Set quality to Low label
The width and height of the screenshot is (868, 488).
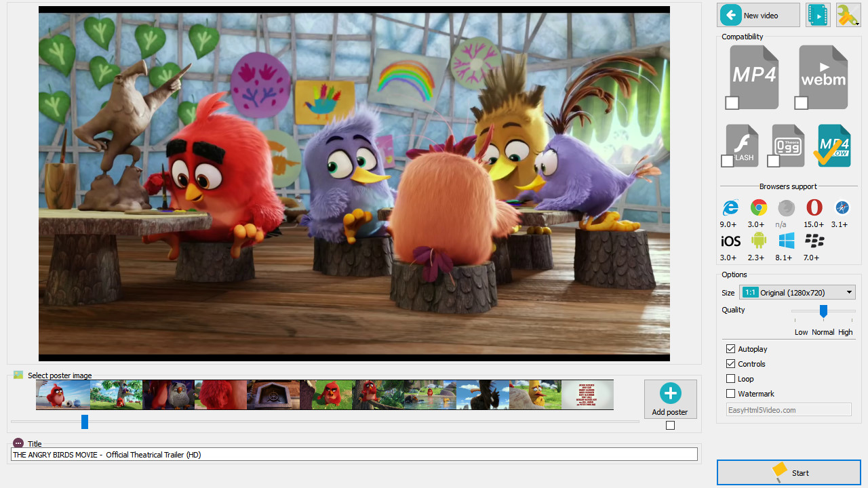802,332
